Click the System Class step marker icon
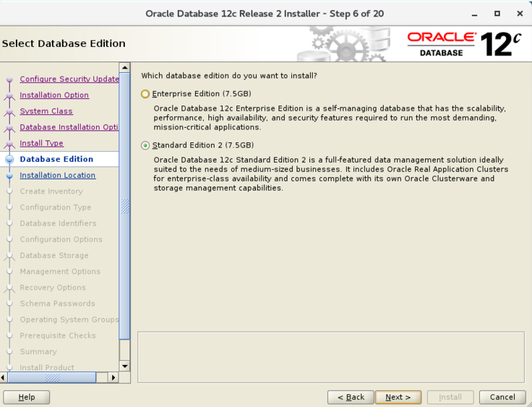 coord(10,112)
